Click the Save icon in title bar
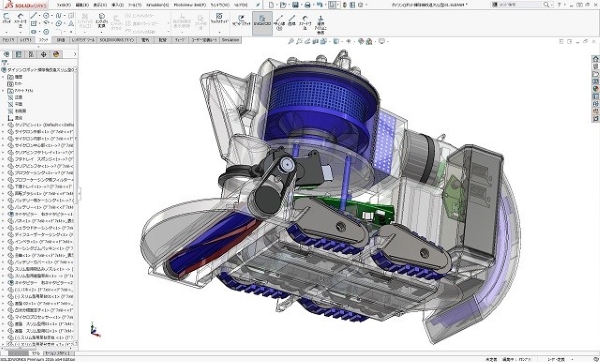 [x=295, y=5]
